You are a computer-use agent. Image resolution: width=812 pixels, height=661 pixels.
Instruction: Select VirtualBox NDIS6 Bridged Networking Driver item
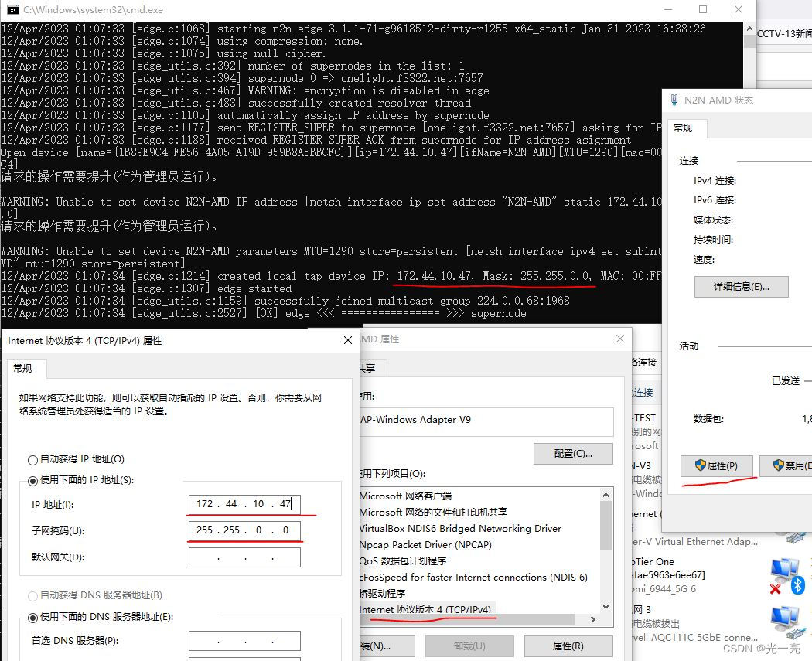pyautogui.click(x=460, y=529)
